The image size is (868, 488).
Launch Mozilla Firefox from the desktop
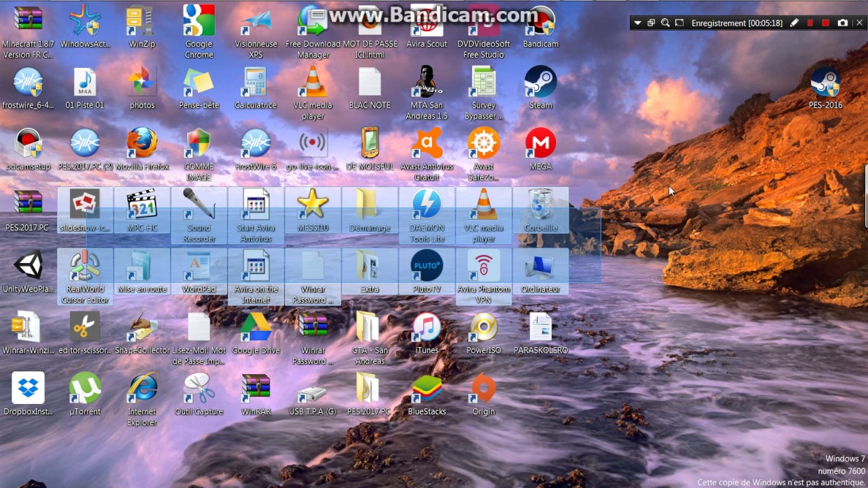coord(142,143)
